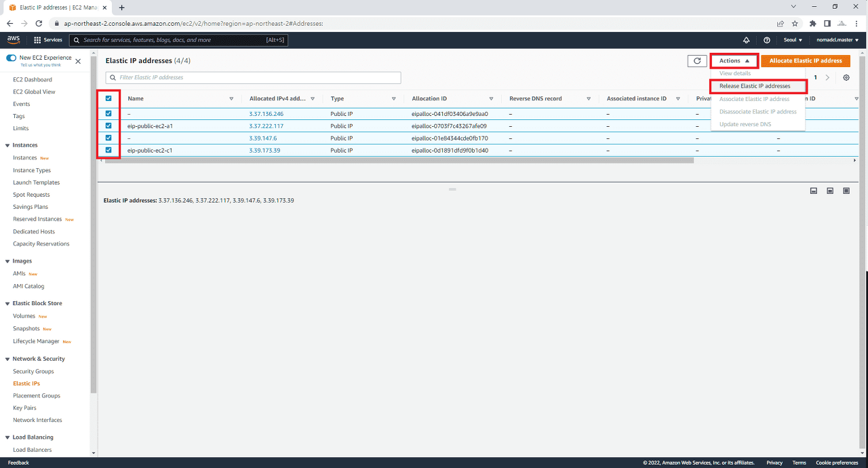Click the browser back arrow
The height and width of the screenshot is (468, 868).
point(10,23)
